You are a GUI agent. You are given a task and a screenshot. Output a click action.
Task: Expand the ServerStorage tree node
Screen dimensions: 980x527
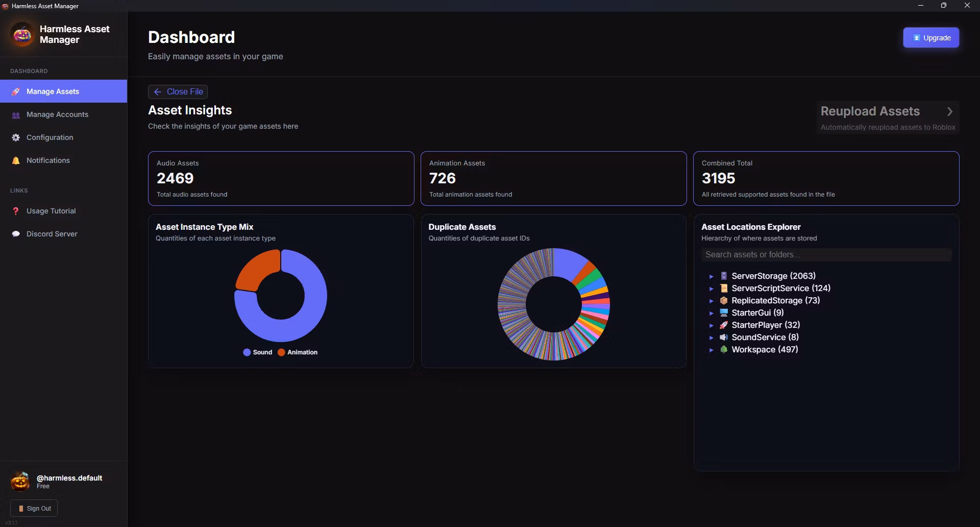tap(711, 276)
